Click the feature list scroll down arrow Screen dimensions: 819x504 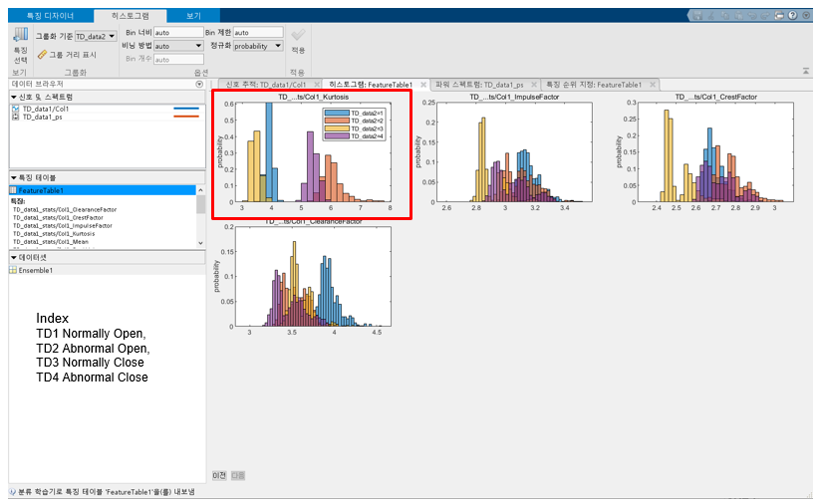click(200, 243)
